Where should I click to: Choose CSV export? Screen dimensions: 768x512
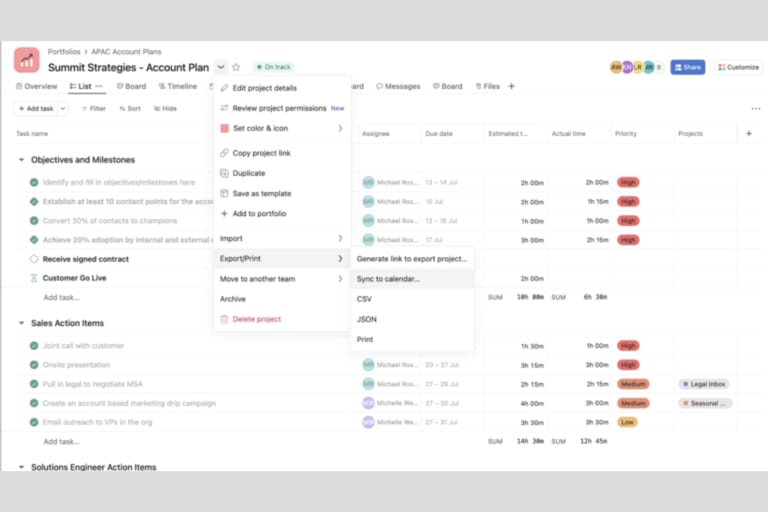click(x=412, y=299)
